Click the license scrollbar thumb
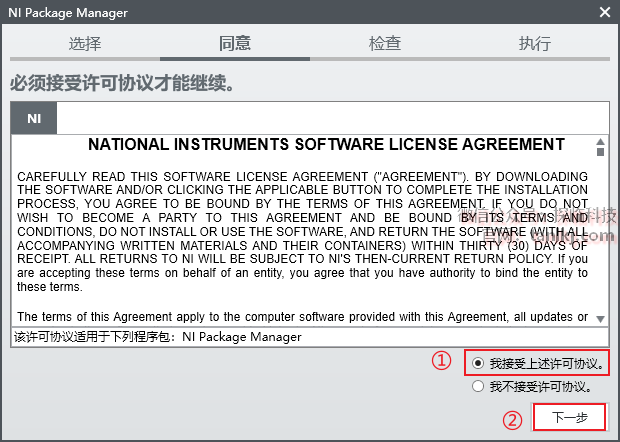The height and width of the screenshot is (442, 620). pyautogui.click(x=600, y=152)
